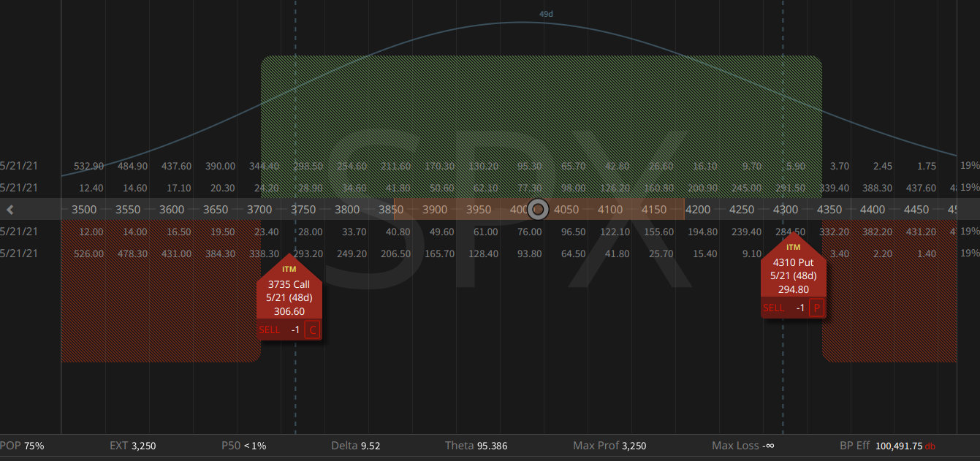The width and height of the screenshot is (980, 461).
Task: Click the EXT 3,250 statistic
Action: coord(133,446)
